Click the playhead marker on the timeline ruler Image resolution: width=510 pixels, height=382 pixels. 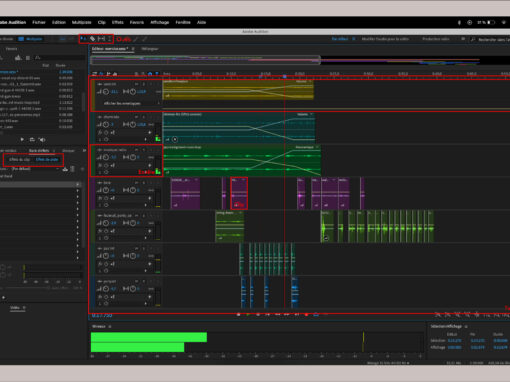[x=285, y=76]
